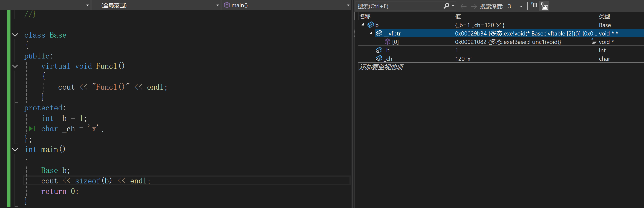
Task: Collapse the class Base code block
Action: click(x=15, y=35)
